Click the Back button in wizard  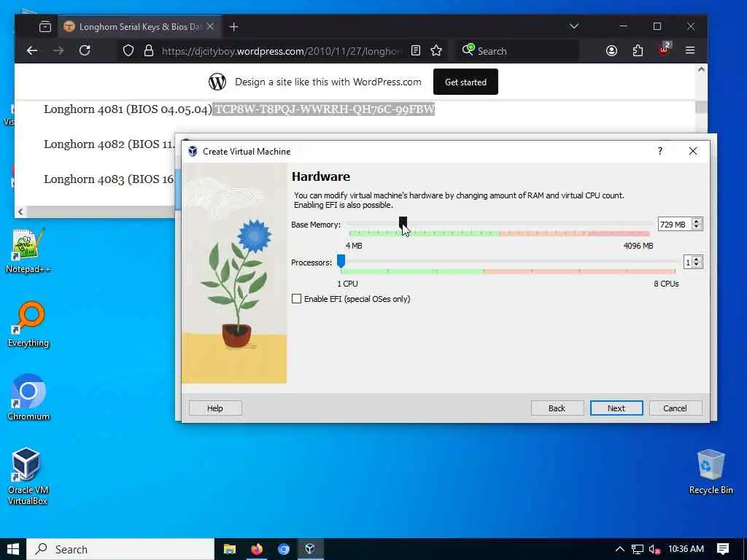coord(557,408)
